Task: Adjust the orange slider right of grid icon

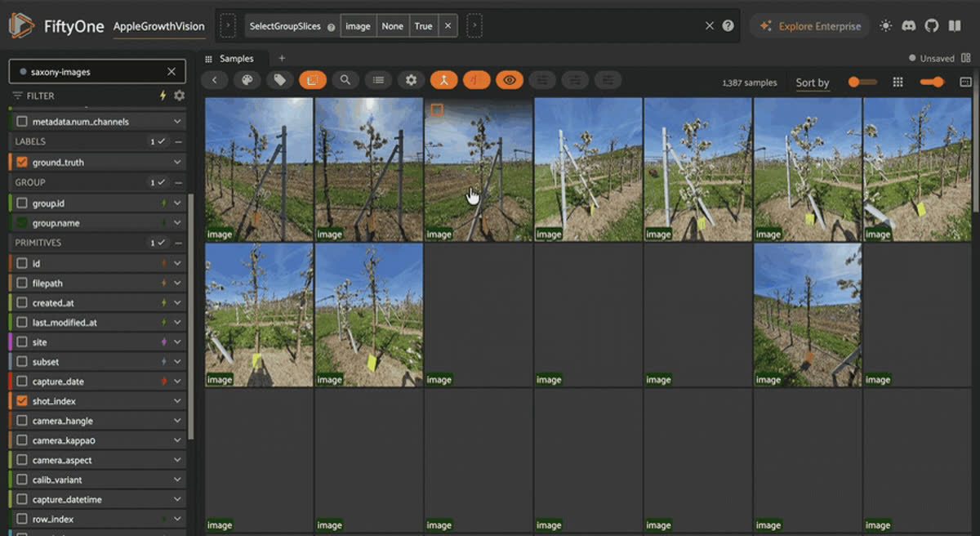Action: 932,82
